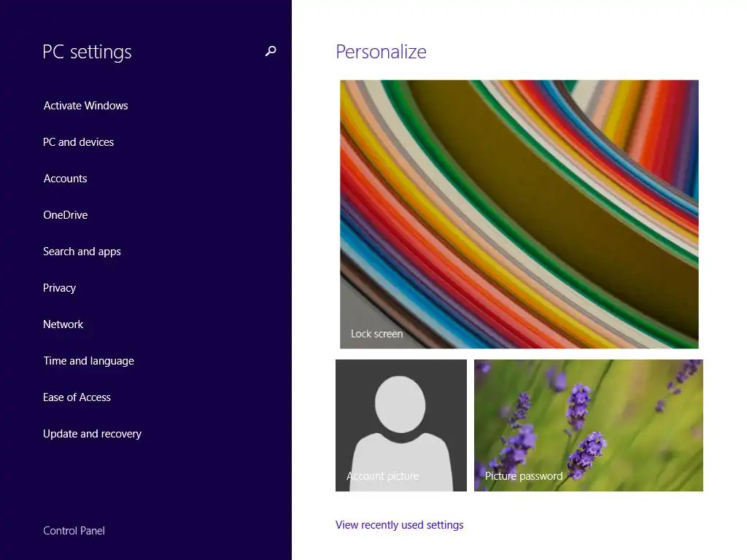The image size is (747, 560).
Task: Open Search and apps
Action: coord(82,252)
